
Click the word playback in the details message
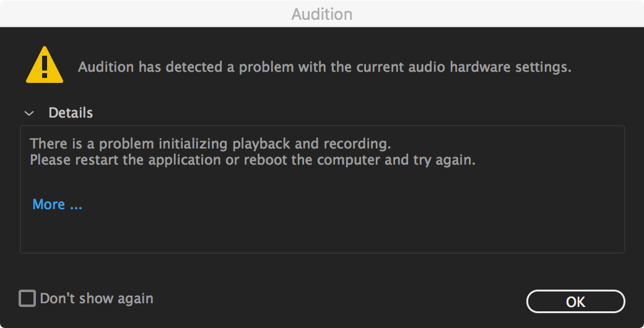[261, 144]
